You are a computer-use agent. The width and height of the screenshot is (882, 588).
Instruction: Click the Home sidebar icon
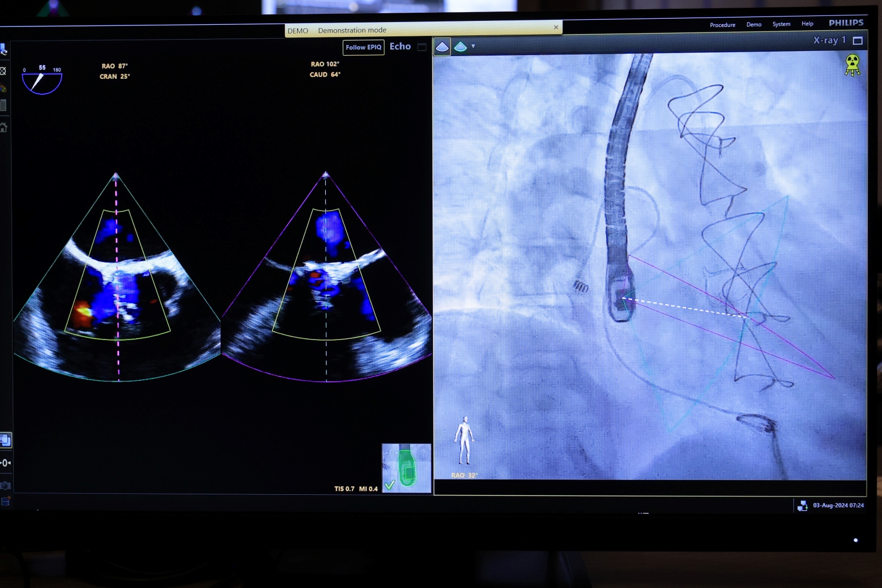(3, 127)
